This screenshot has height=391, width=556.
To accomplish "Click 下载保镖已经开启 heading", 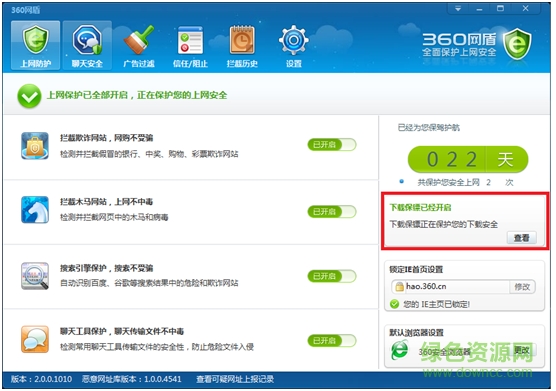I will [421, 207].
